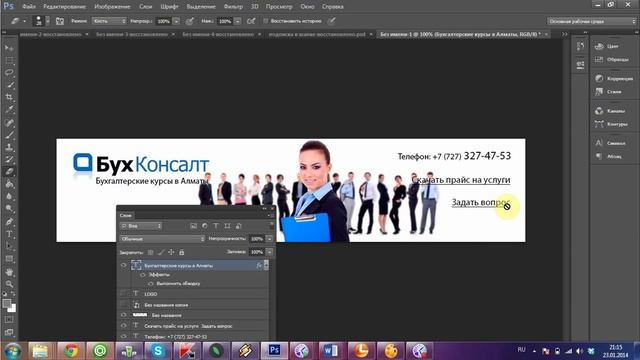Image resolution: width=640 pixels, height=360 pixels.
Task: Filter layers by text type icon
Action: (216, 226)
